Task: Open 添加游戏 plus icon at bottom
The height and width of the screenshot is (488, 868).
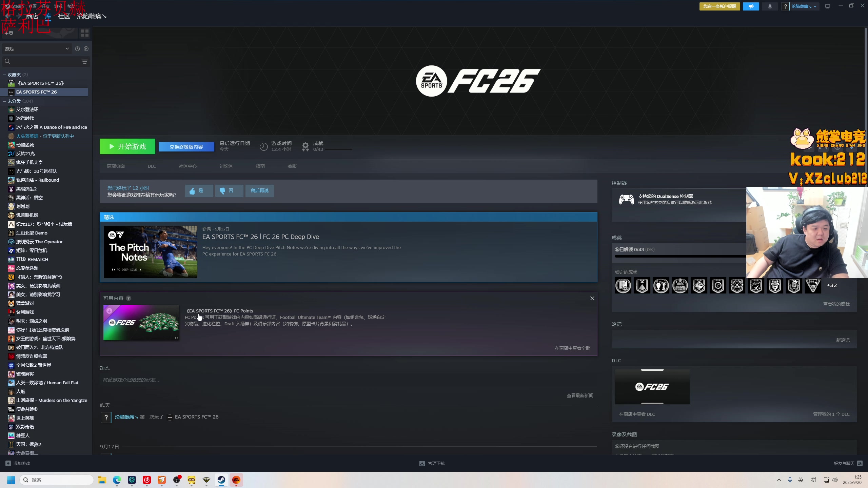Action: (x=8, y=463)
